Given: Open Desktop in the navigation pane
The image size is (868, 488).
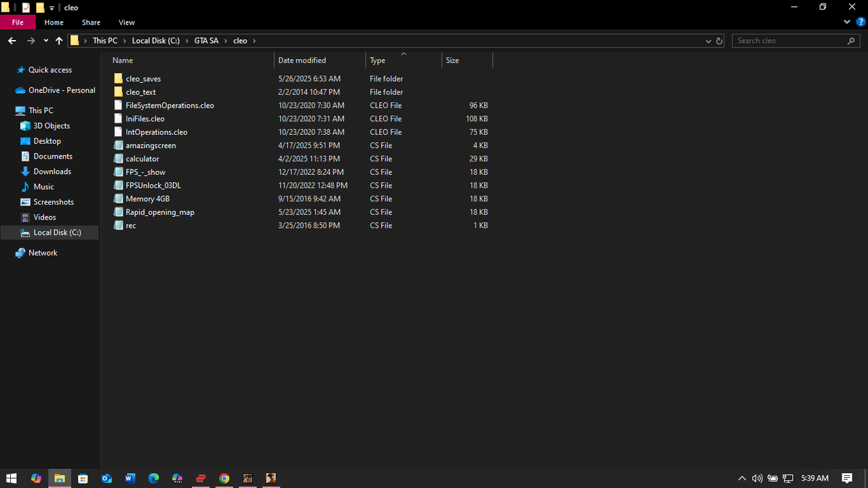Looking at the screenshot, I should [47, 141].
